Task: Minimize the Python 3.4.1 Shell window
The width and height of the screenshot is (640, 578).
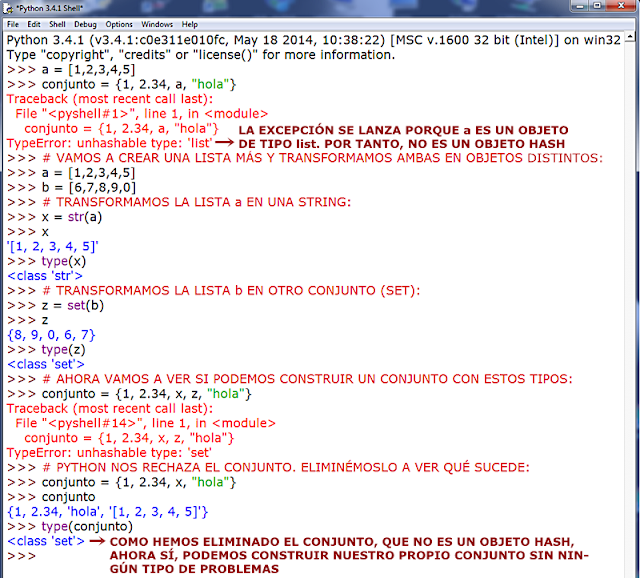Action: click(580, 6)
